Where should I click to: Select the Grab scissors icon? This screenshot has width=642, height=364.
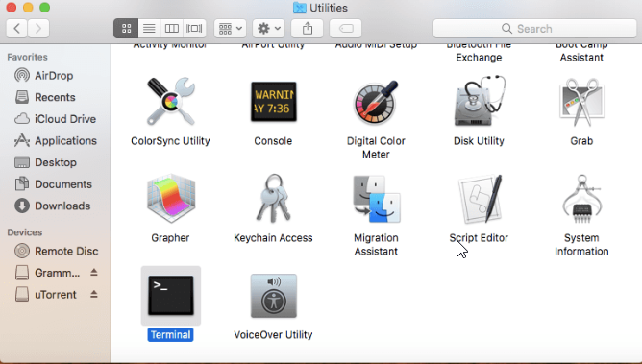coord(581,102)
